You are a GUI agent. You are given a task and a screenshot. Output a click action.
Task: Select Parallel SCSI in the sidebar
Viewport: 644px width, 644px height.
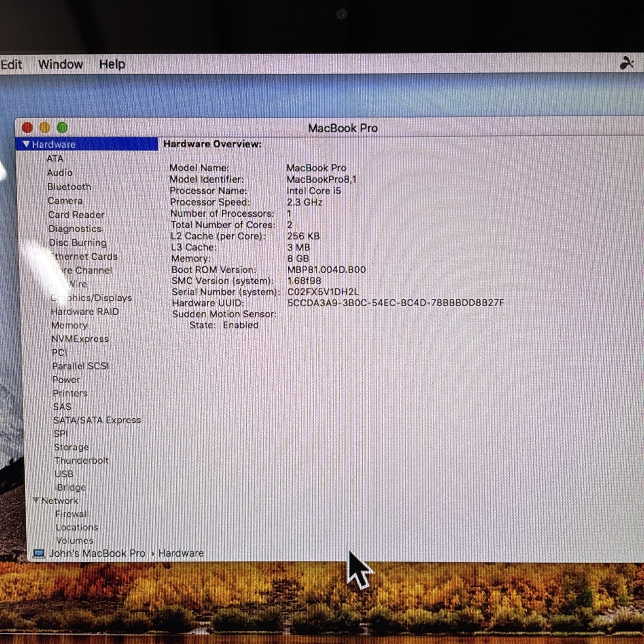click(80, 366)
